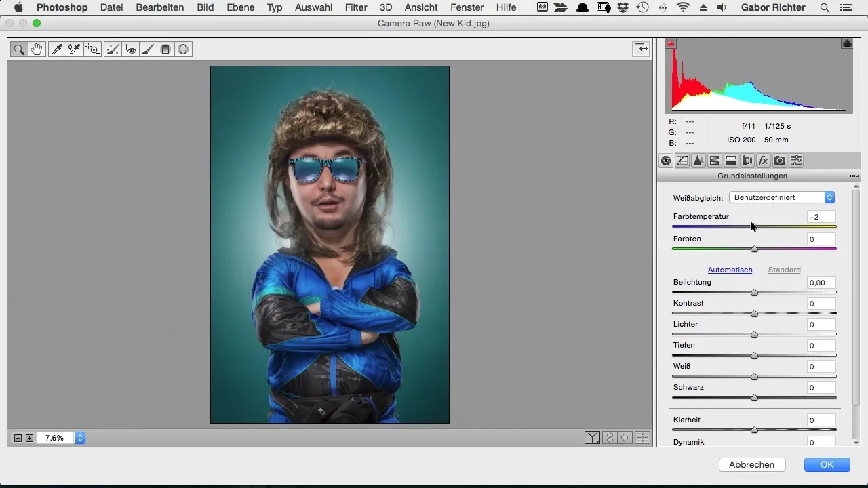
Task: Toggle shadow clipping warning in histogram
Action: (x=671, y=43)
